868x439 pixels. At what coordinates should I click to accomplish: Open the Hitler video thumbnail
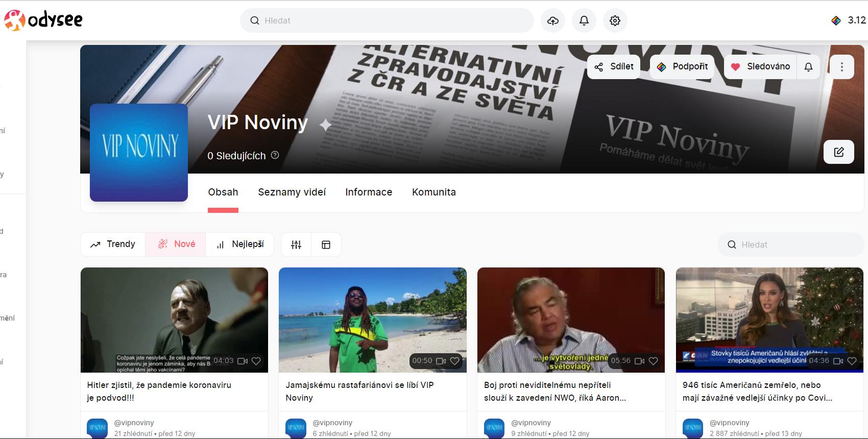174,320
